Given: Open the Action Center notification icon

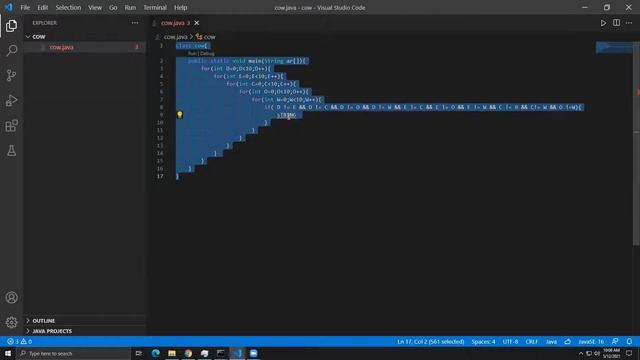Looking at the screenshot, I should 629,353.
